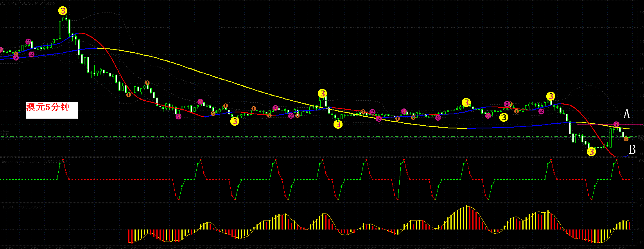Click the first red peak dot in the oscillator panel
Image resolution: width=644 pixels, height=249 pixels.
(64, 160)
